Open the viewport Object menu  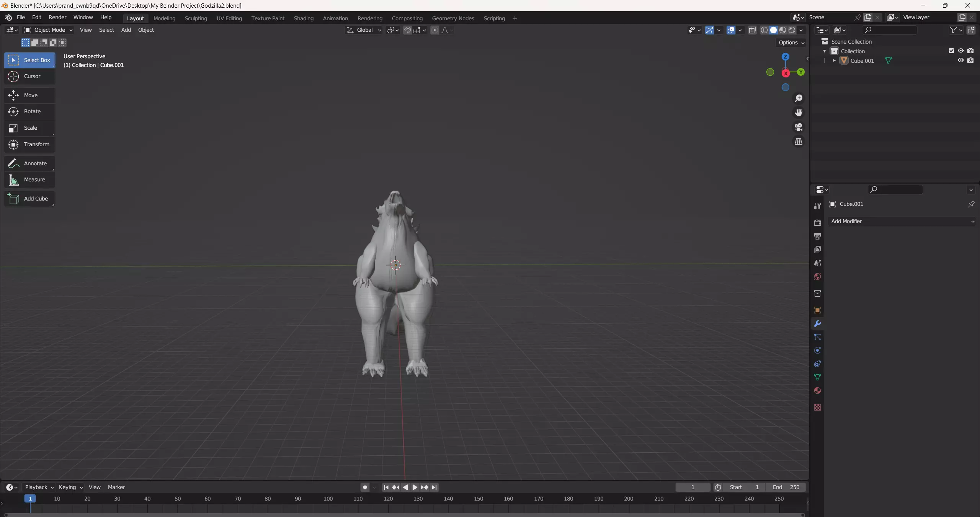click(146, 30)
